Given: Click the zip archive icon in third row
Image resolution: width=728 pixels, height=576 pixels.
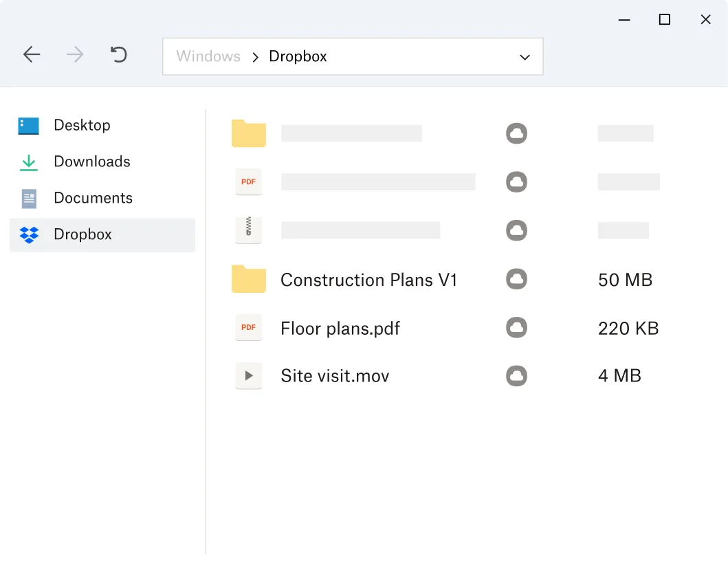Looking at the screenshot, I should coord(248,230).
